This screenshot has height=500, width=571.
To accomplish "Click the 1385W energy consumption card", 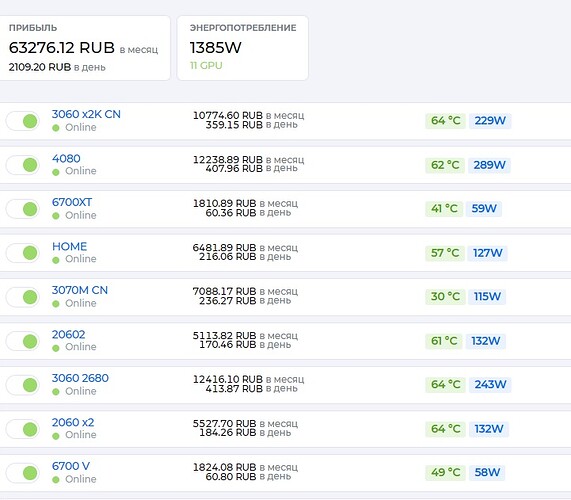I will click(x=243, y=48).
